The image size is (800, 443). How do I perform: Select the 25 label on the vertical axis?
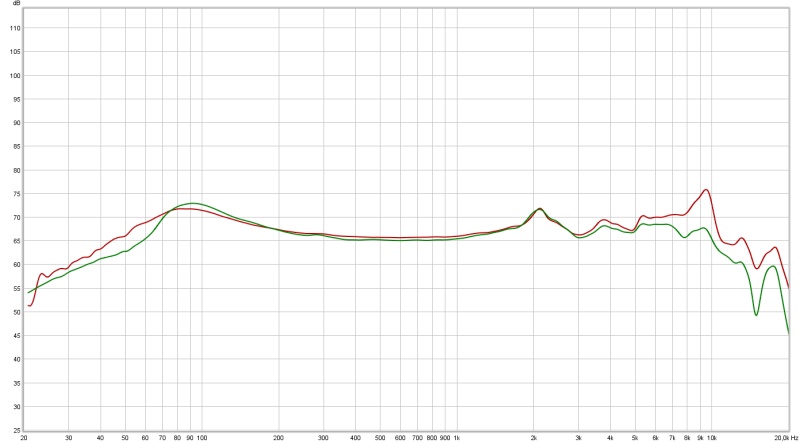point(14,407)
